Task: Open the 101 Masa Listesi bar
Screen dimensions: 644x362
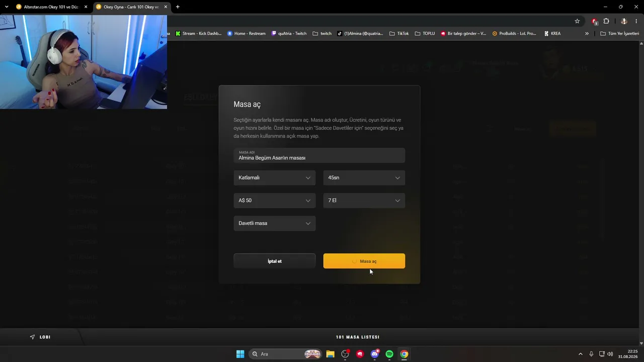Action: (x=358, y=337)
